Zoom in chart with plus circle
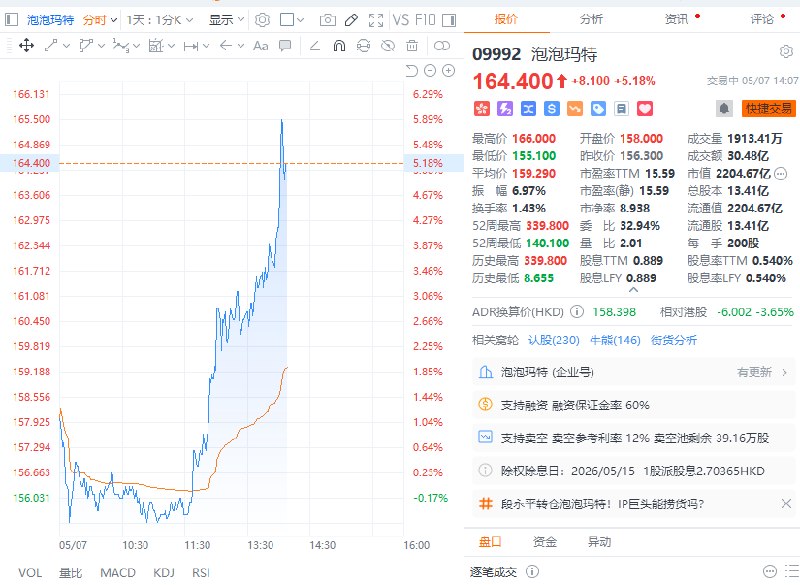The width and height of the screenshot is (800, 585). [x=448, y=70]
